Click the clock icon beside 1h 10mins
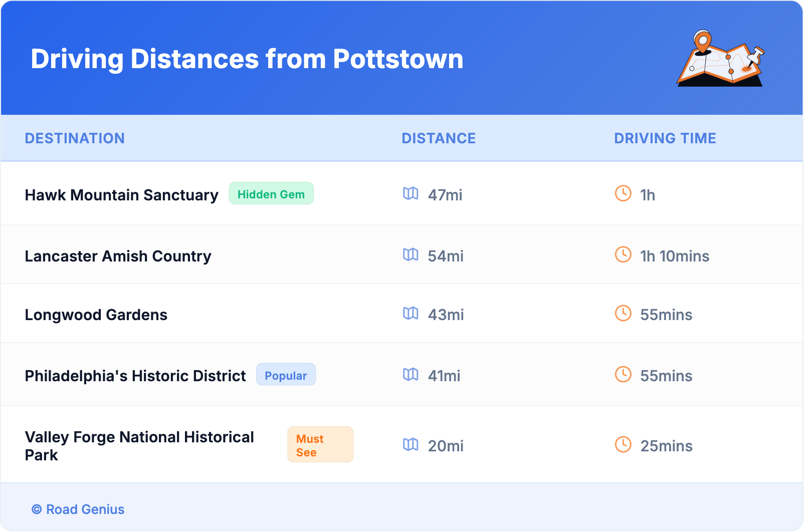The width and height of the screenshot is (804, 532). [623, 254]
